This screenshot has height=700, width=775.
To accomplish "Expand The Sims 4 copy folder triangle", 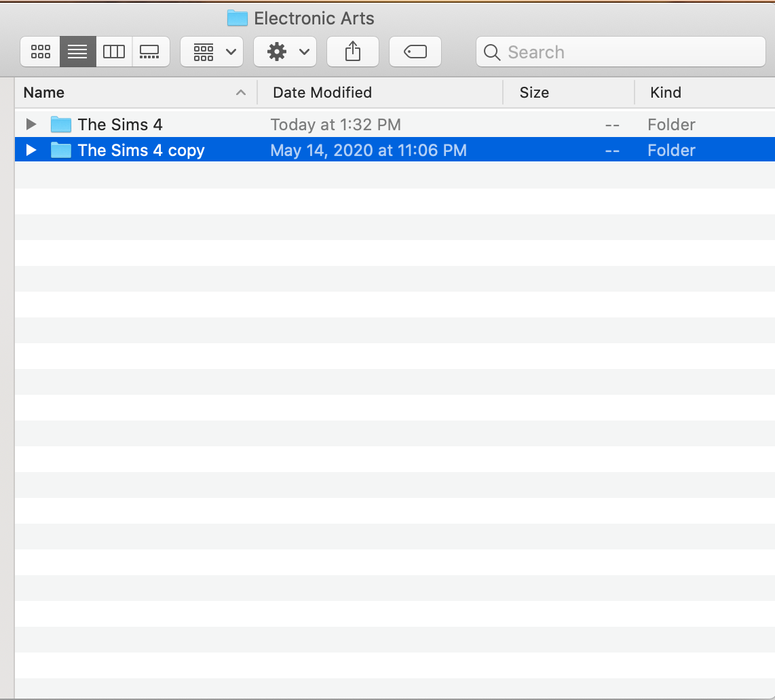I will (31, 150).
